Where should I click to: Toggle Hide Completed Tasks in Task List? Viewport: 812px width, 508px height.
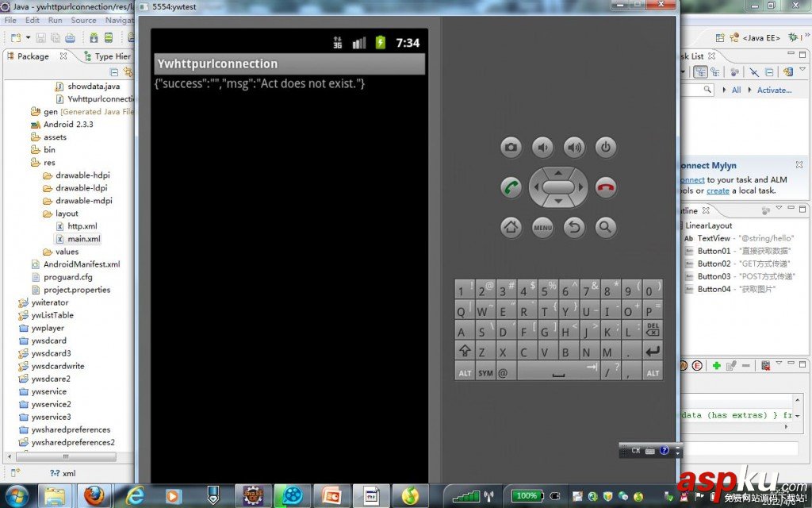[x=754, y=72]
